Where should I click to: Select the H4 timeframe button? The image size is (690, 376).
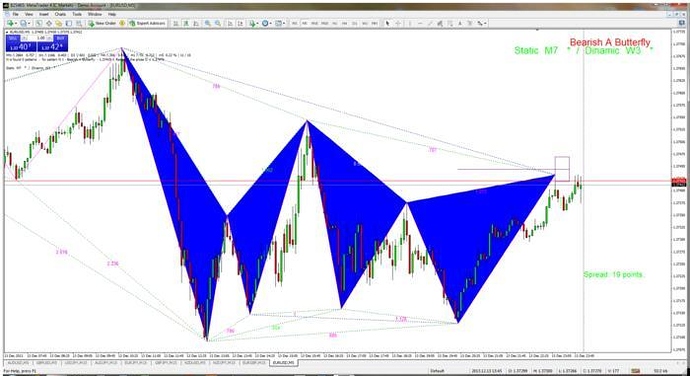click(345, 23)
